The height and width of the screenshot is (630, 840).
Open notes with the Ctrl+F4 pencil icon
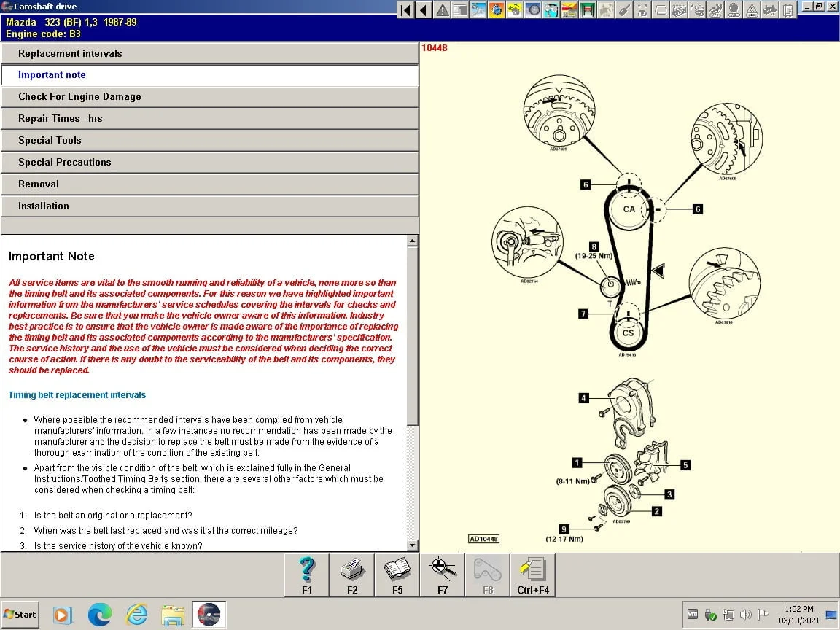[x=533, y=574]
